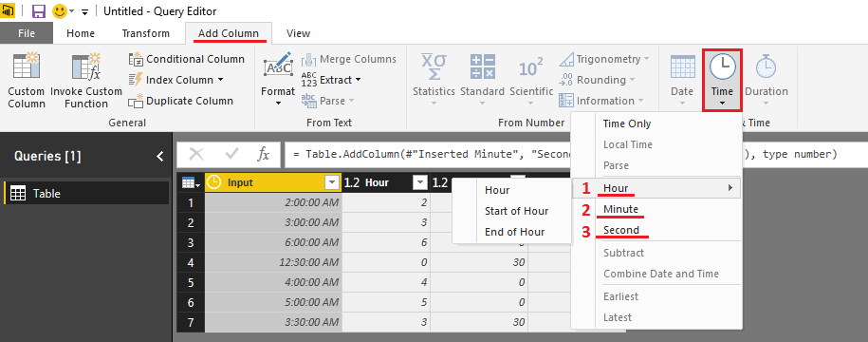Choose Combine Date and Time
The height and width of the screenshot is (342, 868).
point(661,274)
